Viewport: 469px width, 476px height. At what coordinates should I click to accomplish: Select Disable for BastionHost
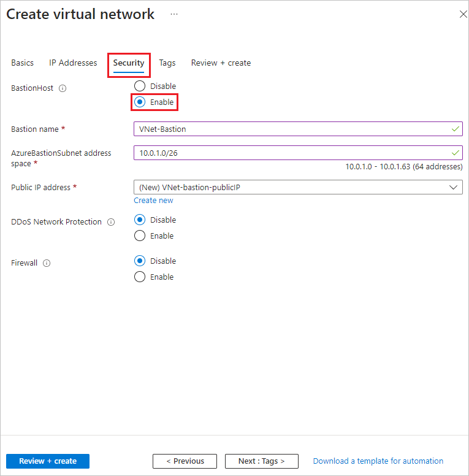140,86
